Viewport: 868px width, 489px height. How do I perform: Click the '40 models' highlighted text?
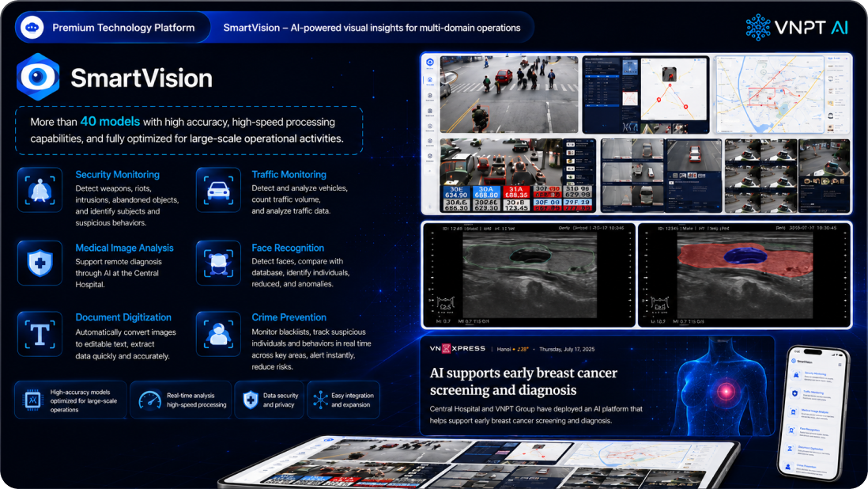110,121
